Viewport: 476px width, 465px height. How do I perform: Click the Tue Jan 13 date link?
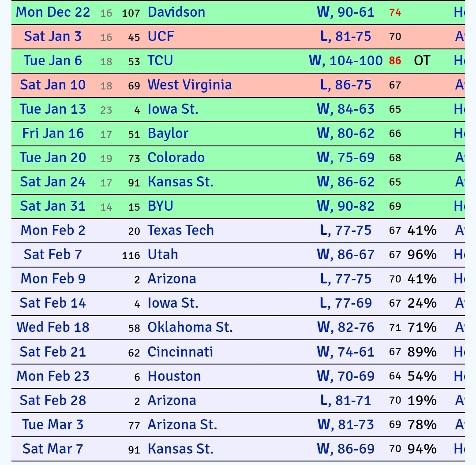click(x=53, y=109)
